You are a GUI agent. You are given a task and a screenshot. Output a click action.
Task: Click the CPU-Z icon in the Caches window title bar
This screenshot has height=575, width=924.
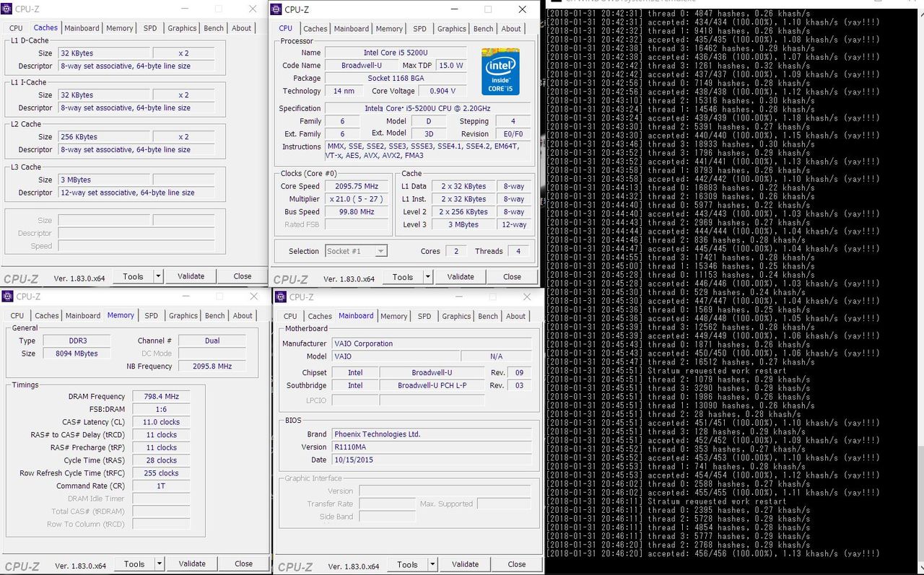point(7,9)
